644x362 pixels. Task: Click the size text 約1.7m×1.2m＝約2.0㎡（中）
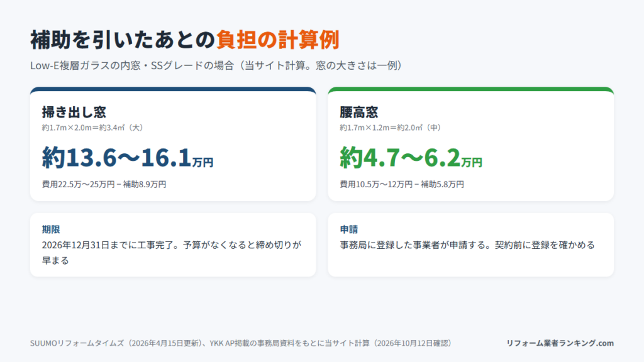[x=391, y=128]
